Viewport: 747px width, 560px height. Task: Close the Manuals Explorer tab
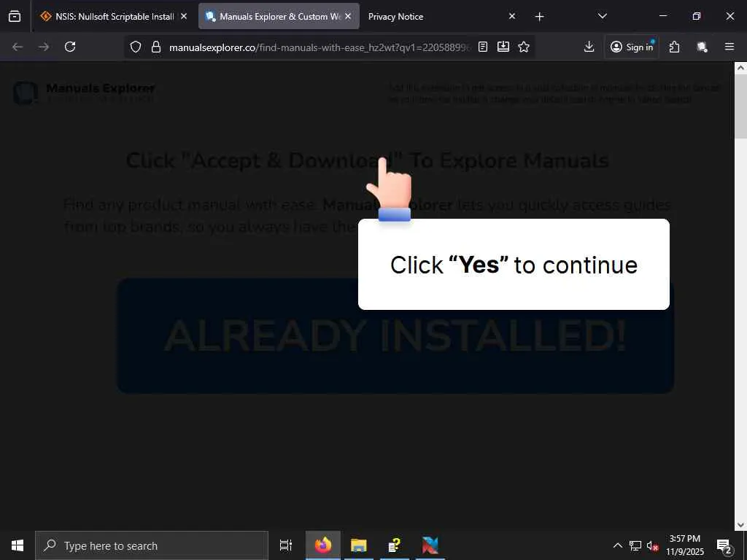pos(348,16)
